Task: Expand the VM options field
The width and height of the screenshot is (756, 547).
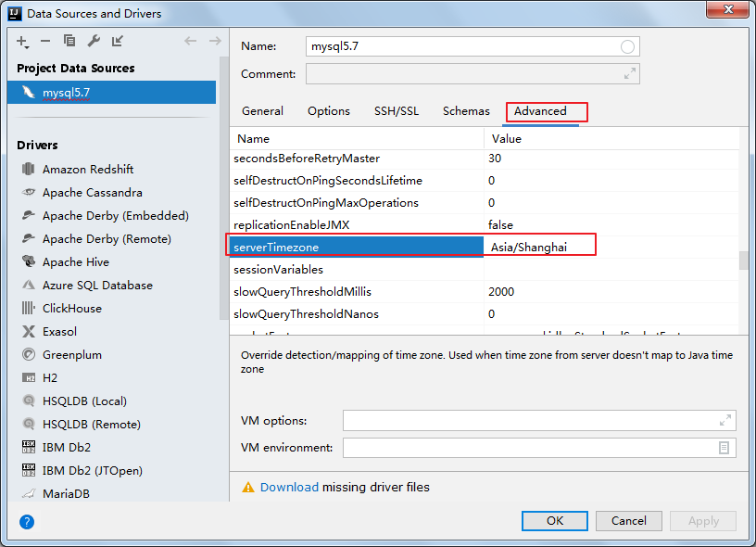Action: pyautogui.click(x=725, y=420)
